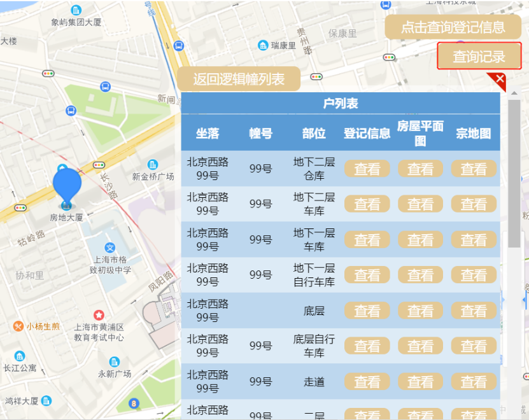Viewport: 529px width, 420px height.
Task: View 宗地图 for 地下一层自行车库 row
Action: pos(474,275)
